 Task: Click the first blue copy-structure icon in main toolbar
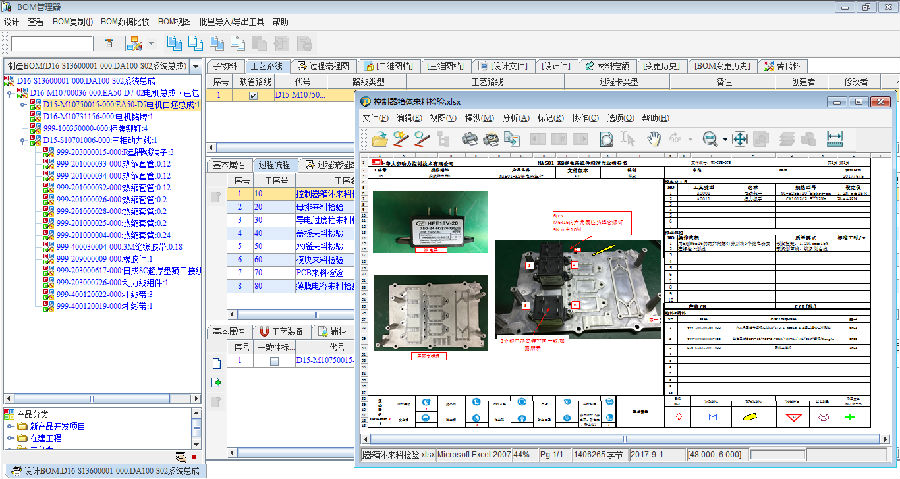(174, 44)
